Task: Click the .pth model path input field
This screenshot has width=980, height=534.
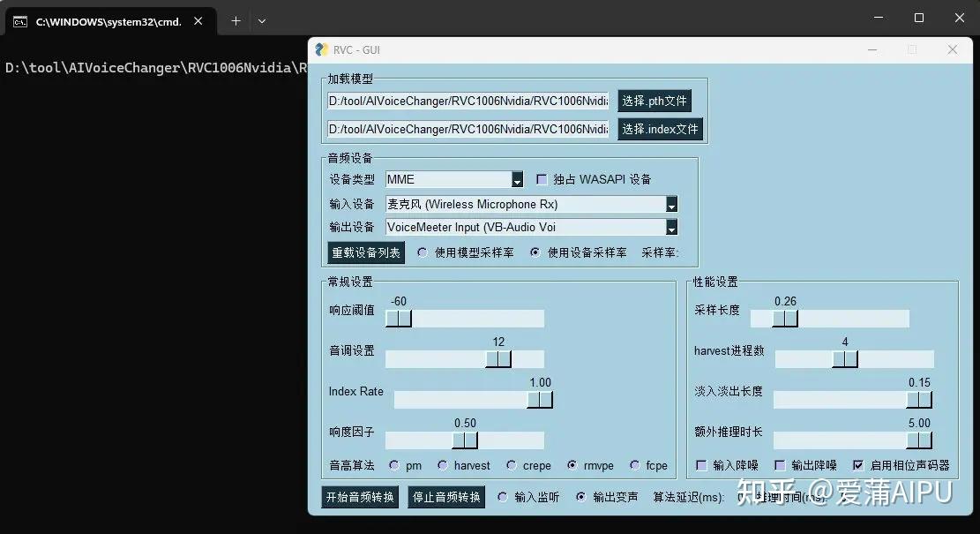Action: (468, 100)
